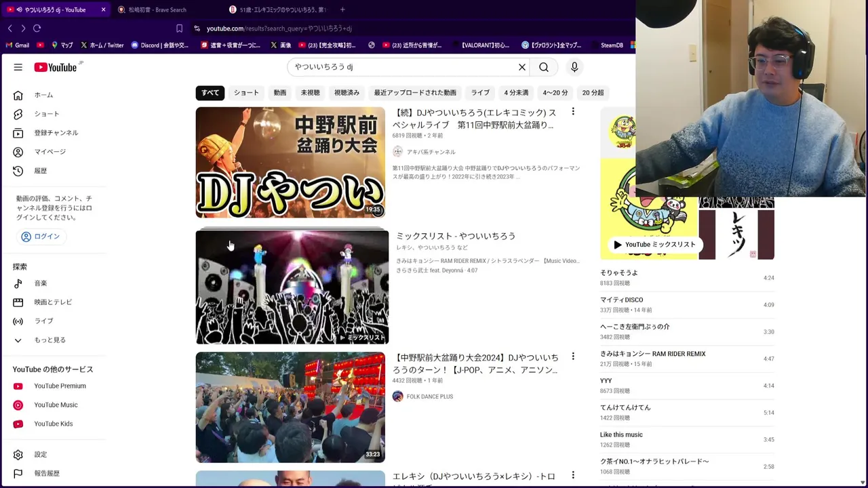Play Like this music in the list

tap(687, 439)
